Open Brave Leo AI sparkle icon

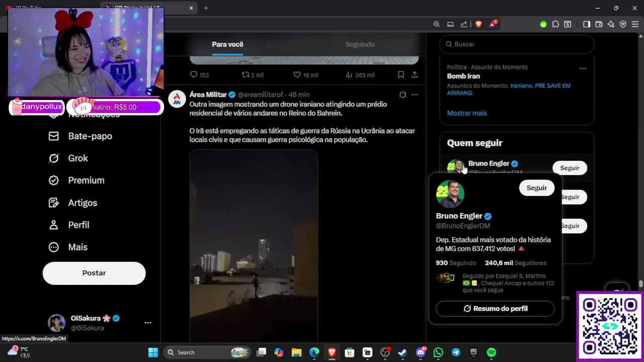(x=611, y=24)
